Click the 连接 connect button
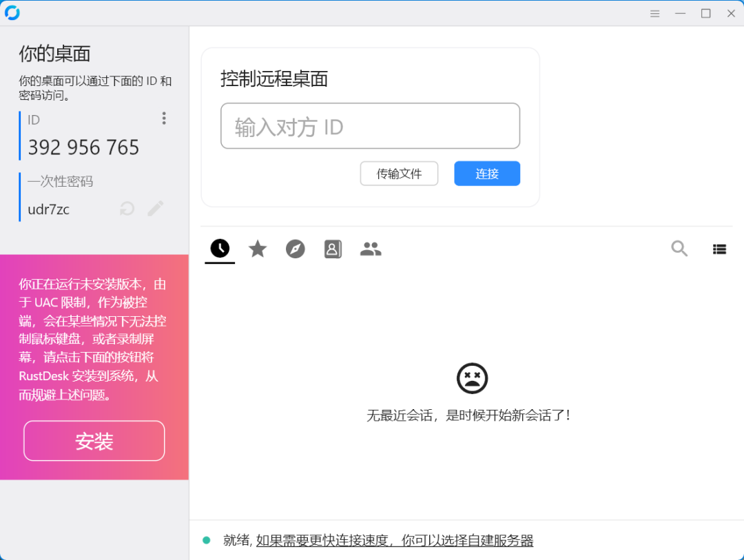This screenshot has height=560, width=744. point(486,174)
